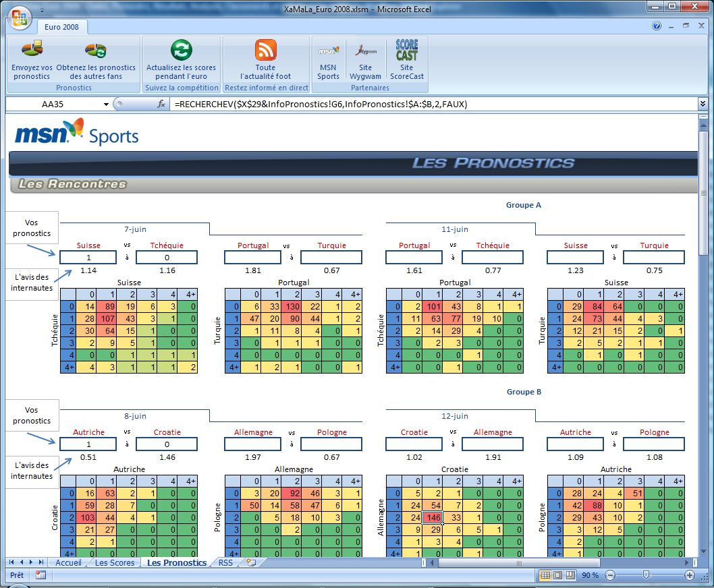Click the Envoyez vos pronostics icon

32,50
